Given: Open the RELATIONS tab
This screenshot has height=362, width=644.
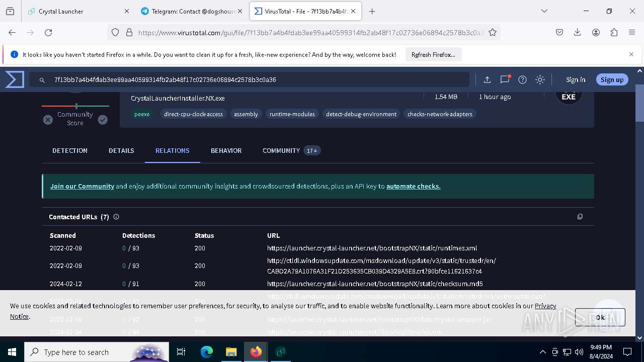Looking at the screenshot, I should point(173,150).
